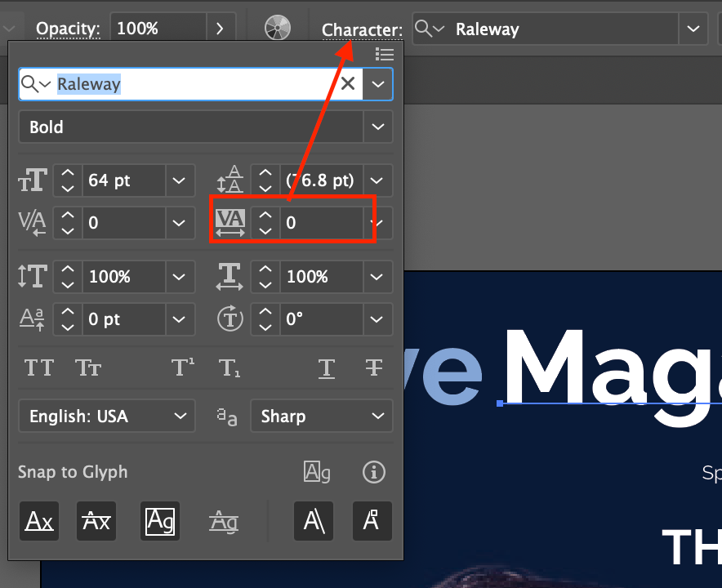The image size is (722, 588).
Task: Click the horizontal scale icon
Action: [230, 277]
